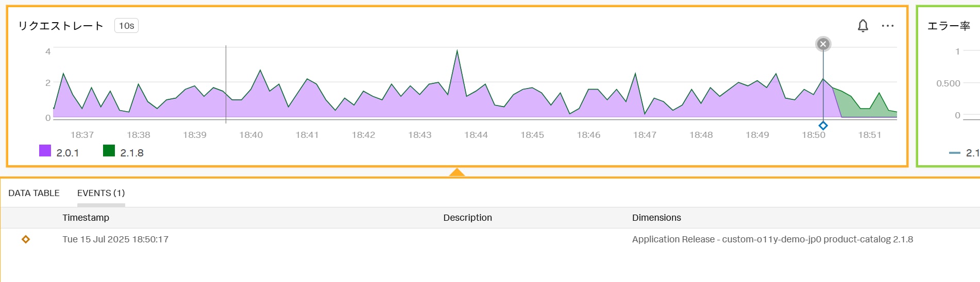
Task: Click the orange diamond event row icon
Action: click(x=26, y=239)
